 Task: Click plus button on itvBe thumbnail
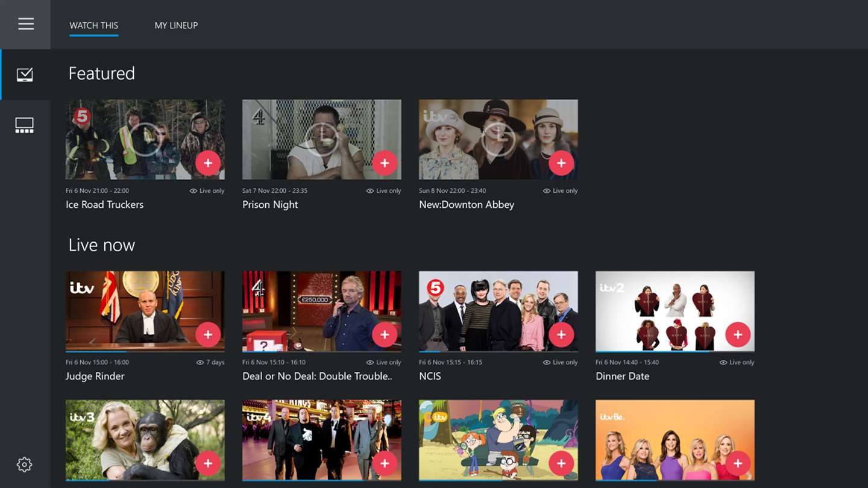click(738, 463)
